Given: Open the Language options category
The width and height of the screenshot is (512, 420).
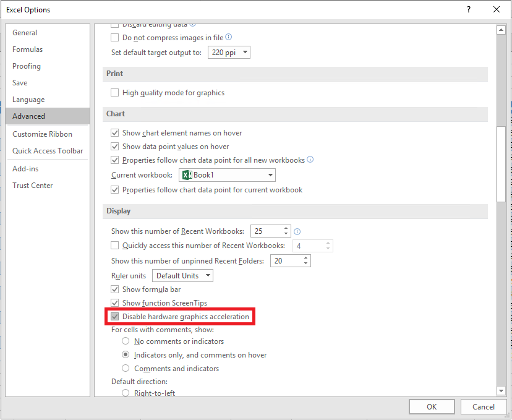Looking at the screenshot, I should point(48,100).
